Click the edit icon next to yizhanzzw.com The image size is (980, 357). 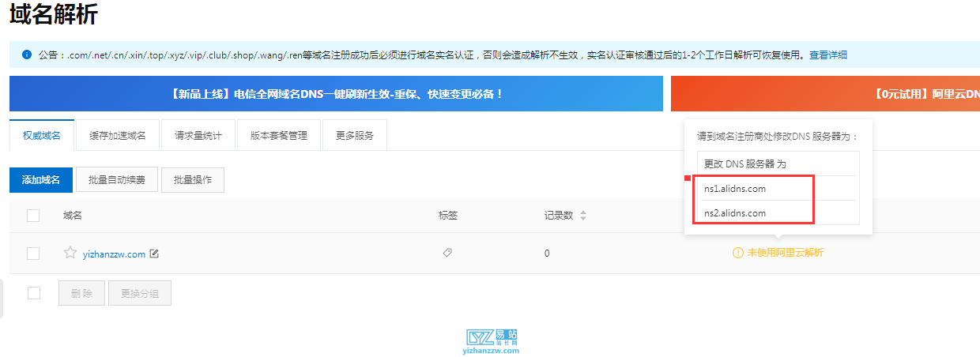pos(154,254)
